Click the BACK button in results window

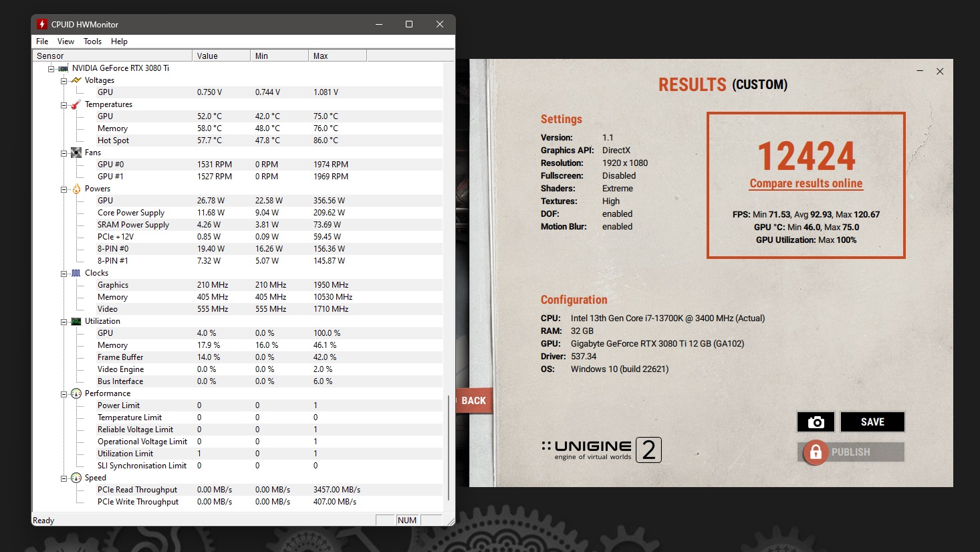[x=474, y=401]
